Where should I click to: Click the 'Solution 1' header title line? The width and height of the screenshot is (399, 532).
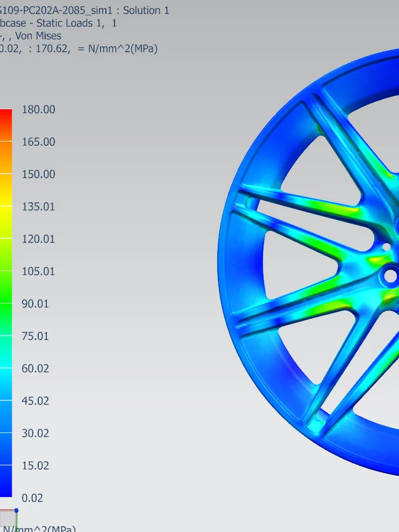(x=84, y=11)
